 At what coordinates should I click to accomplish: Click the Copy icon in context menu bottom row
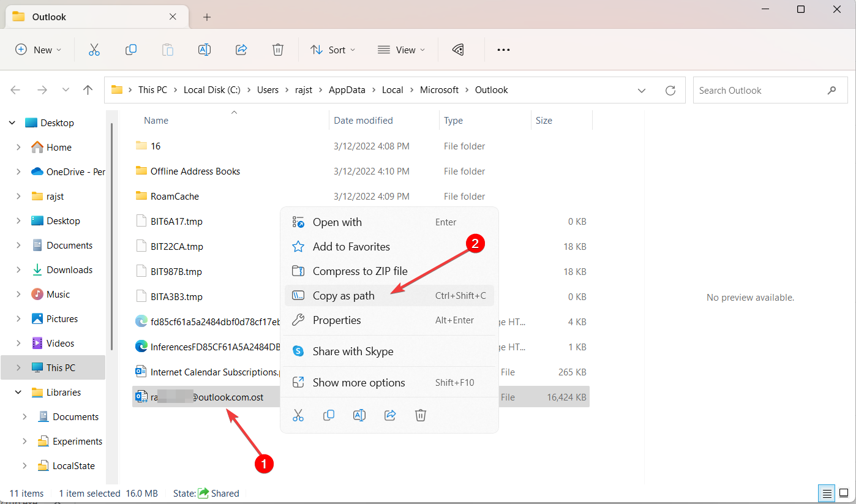point(329,415)
